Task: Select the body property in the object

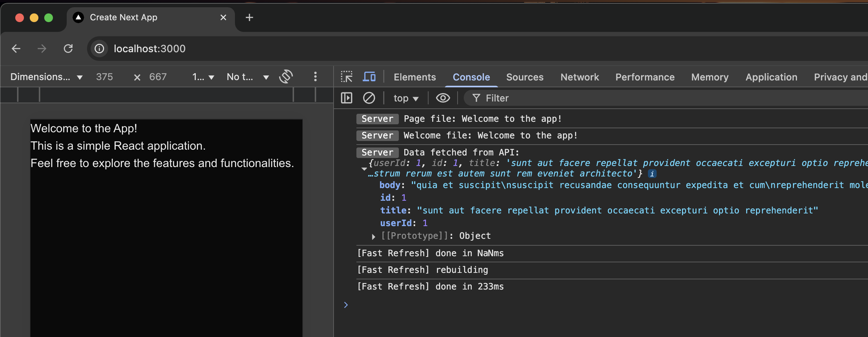Action: 390,185
